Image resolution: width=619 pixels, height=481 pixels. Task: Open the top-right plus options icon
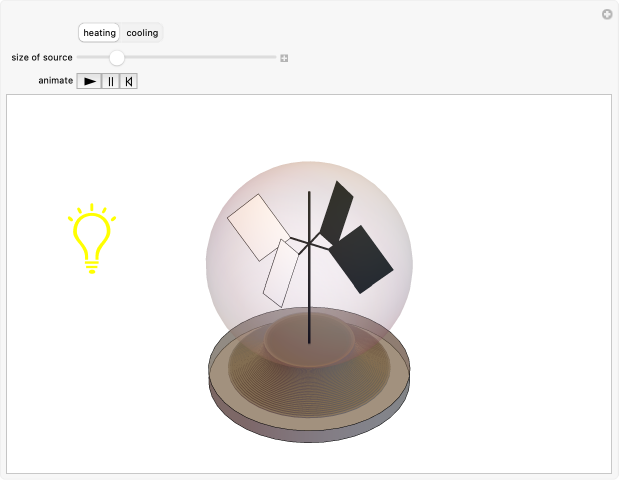(606, 14)
